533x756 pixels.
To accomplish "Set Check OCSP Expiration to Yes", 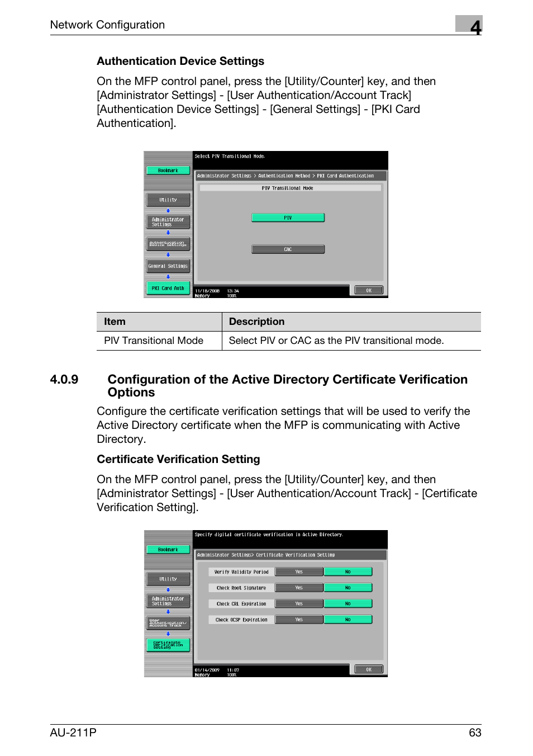I will pos(299,620).
